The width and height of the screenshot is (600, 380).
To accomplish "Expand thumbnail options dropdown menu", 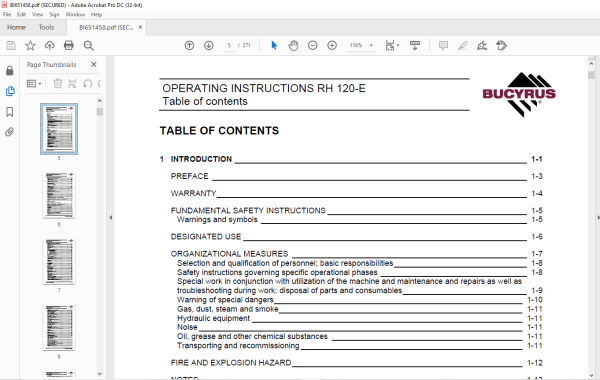I will [x=34, y=83].
